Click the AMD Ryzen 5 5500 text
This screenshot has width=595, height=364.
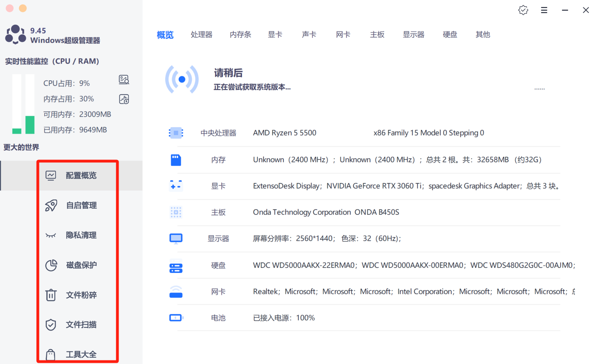(285, 133)
